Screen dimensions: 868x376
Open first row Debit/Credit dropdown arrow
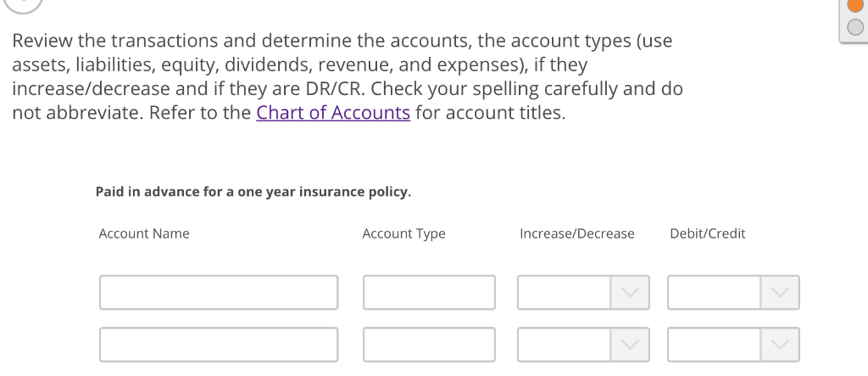780,292
